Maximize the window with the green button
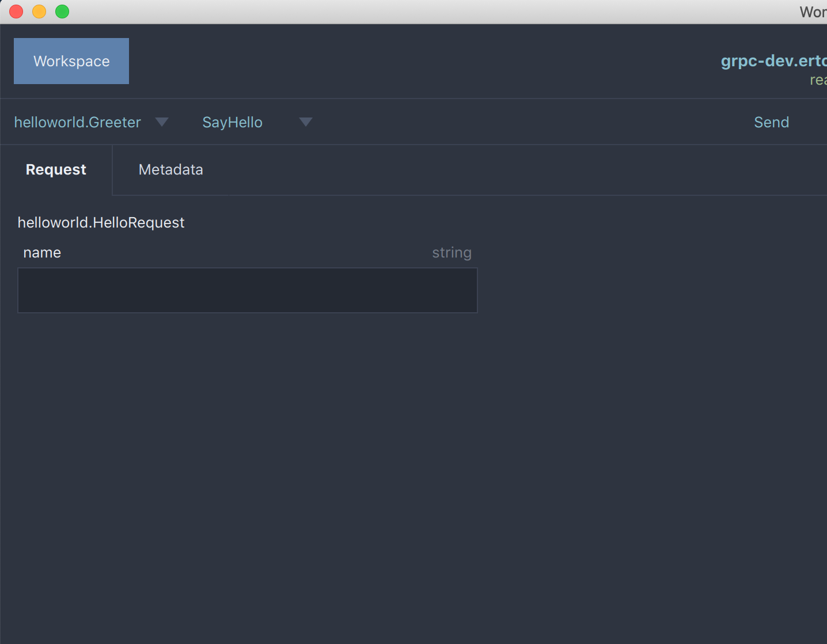This screenshot has width=827, height=644. point(62,12)
